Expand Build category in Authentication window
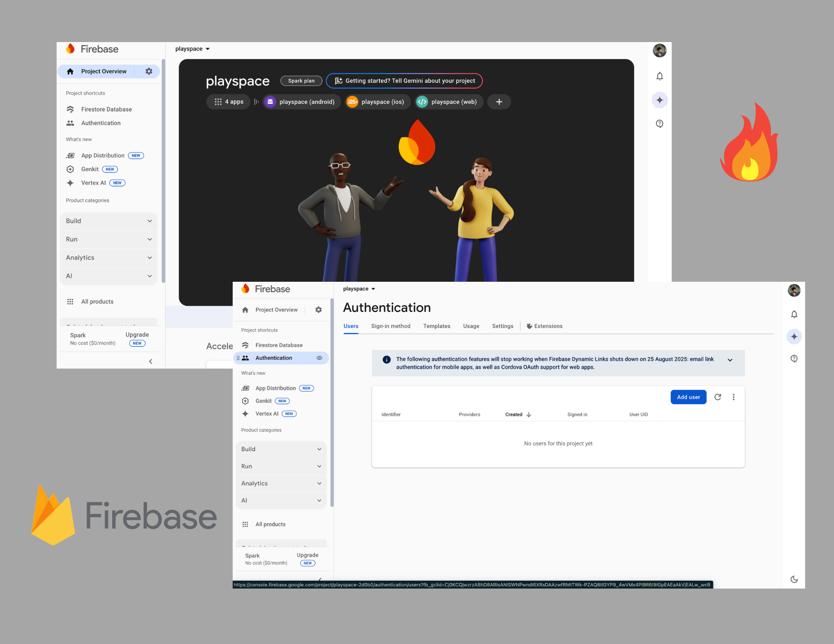The width and height of the screenshot is (834, 644). tap(281, 449)
